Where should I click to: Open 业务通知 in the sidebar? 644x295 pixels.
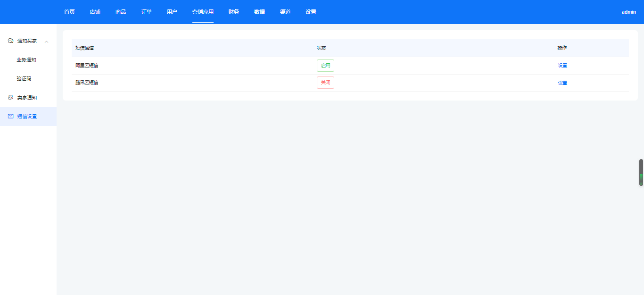[x=26, y=60]
